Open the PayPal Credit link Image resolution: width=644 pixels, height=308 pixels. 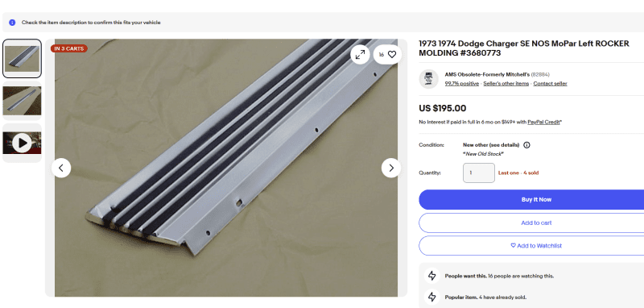(544, 122)
